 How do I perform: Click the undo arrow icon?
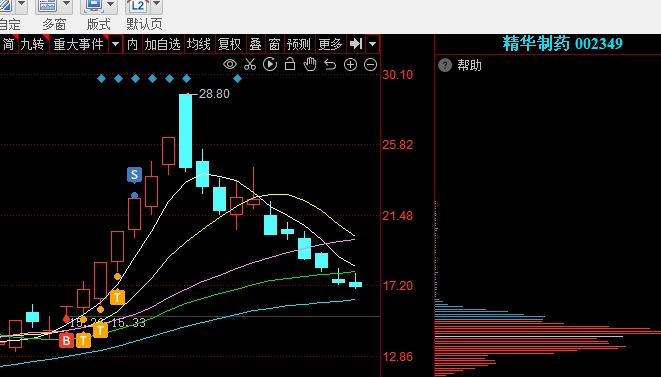(x=330, y=65)
